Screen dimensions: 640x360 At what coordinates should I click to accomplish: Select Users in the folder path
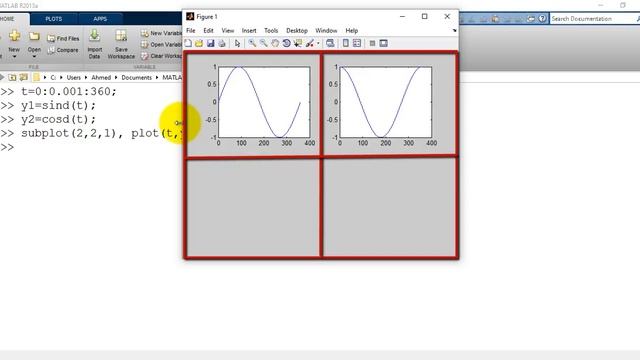(73, 78)
